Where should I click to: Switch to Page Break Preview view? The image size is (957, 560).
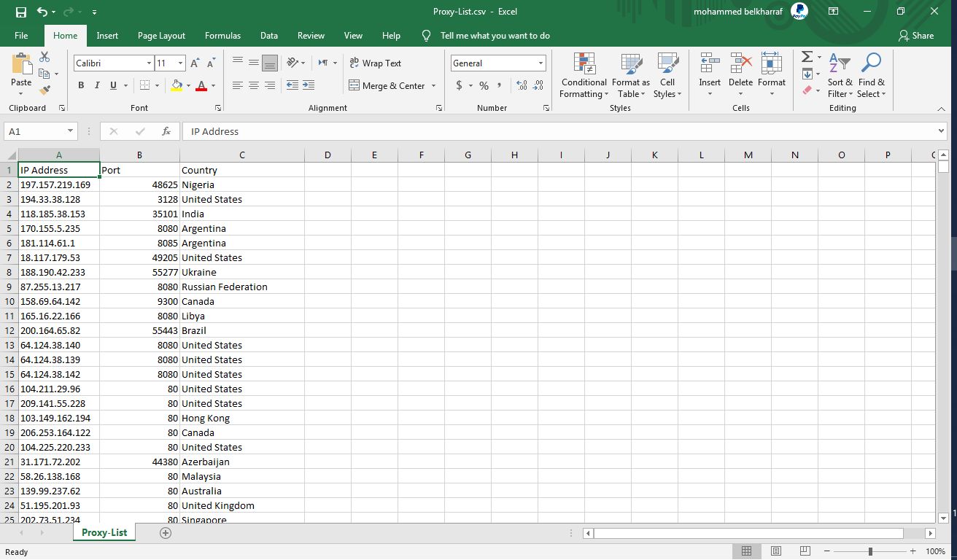(805, 551)
